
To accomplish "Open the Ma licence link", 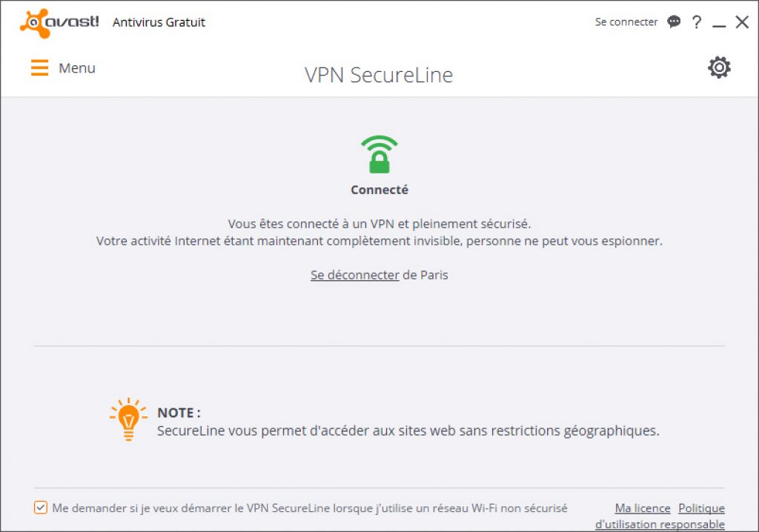I will point(643,508).
